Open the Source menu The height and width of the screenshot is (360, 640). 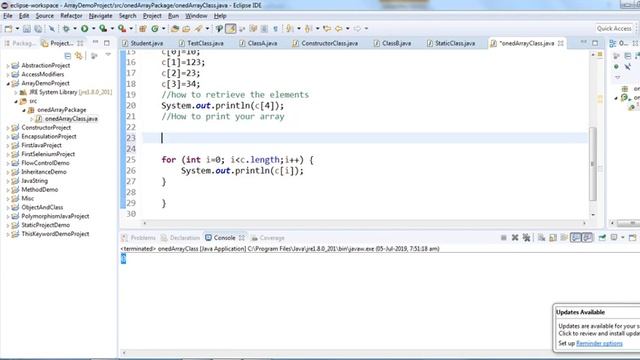click(x=44, y=16)
